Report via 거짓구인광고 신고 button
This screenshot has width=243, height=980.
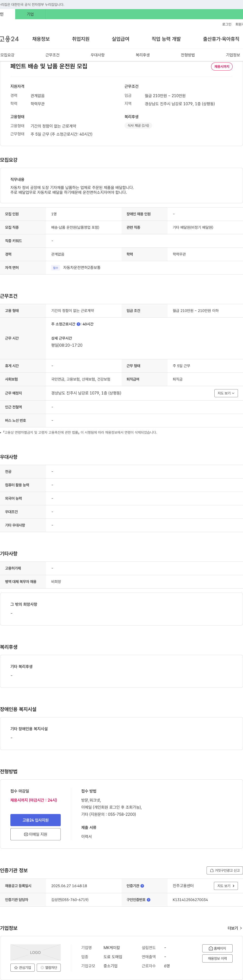[x=224, y=870]
